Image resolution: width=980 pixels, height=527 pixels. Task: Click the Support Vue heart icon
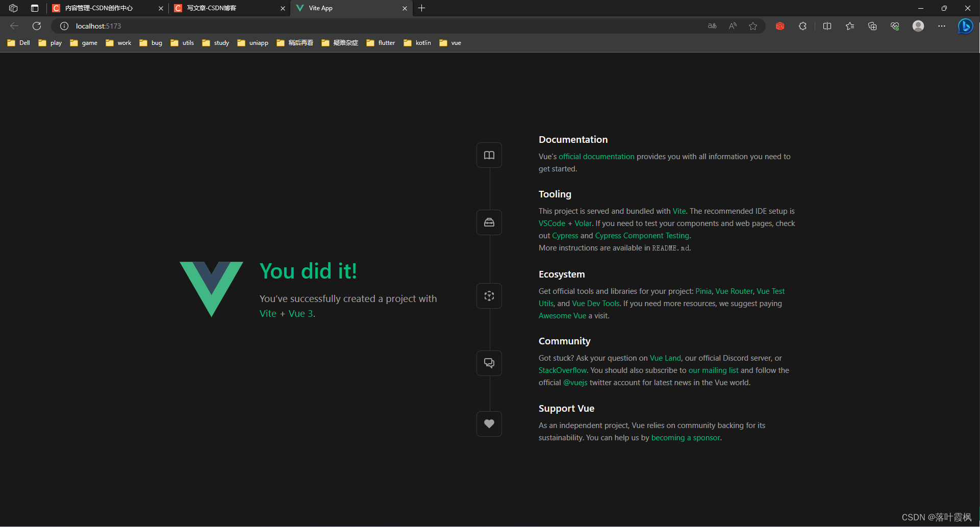[489, 424]
